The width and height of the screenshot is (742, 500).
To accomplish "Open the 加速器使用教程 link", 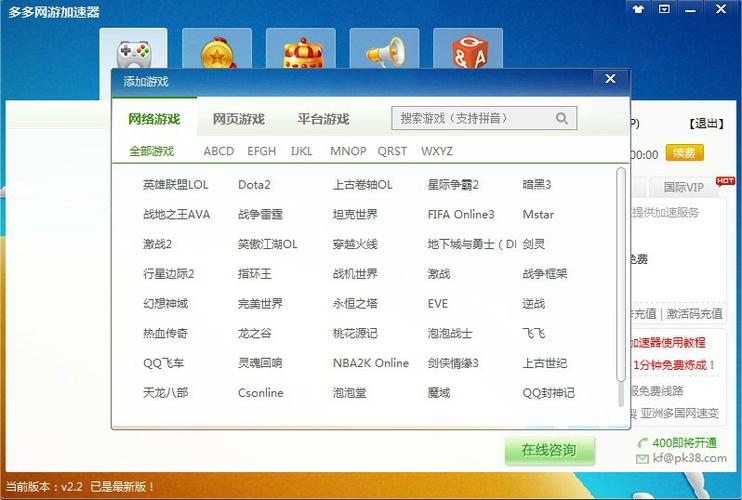I will coord(668,342).
